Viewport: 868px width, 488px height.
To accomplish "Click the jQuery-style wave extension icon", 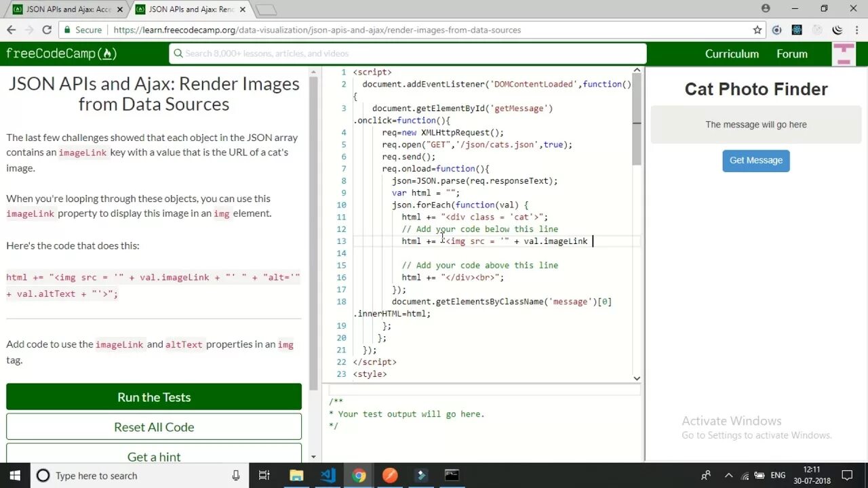I will tap(837, 30).
